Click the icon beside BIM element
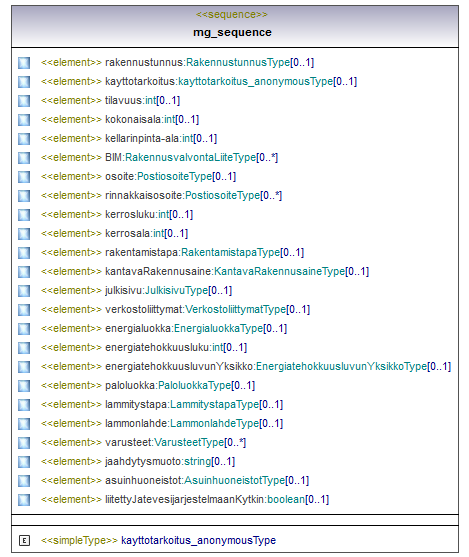 point(24,158)
